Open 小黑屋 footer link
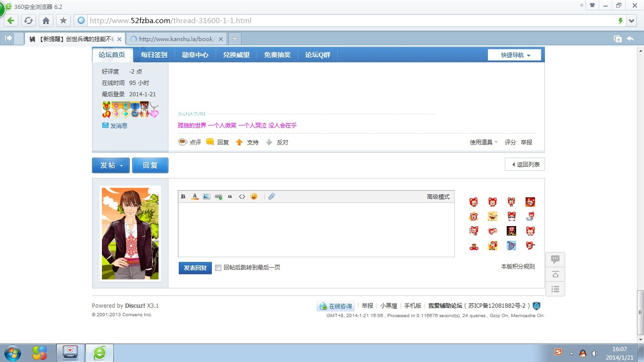The width and height of the screenshot is (644, 362). [389, 306]
